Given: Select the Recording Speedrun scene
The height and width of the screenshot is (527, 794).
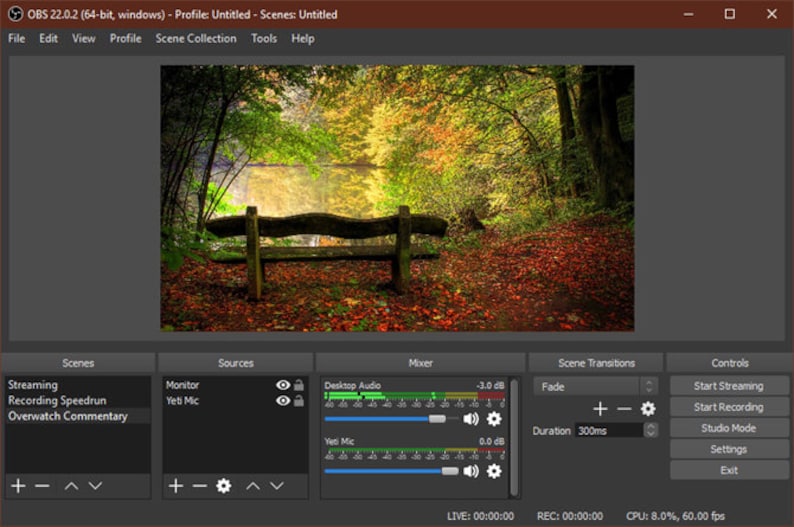Looking at the screenshot, I should click(x=78, y=400).
